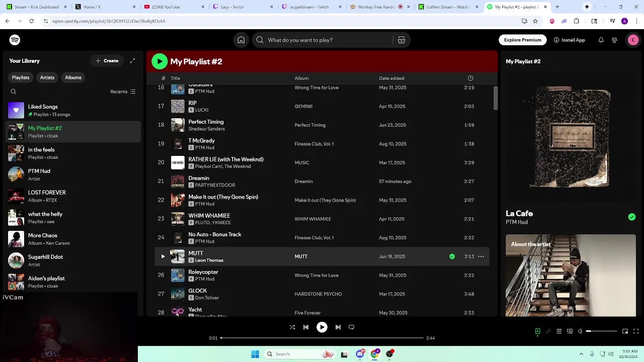The height and width of the screenshot is (362, 644).
Task: Open the About the artist card
Action: (x=571, y=276)
